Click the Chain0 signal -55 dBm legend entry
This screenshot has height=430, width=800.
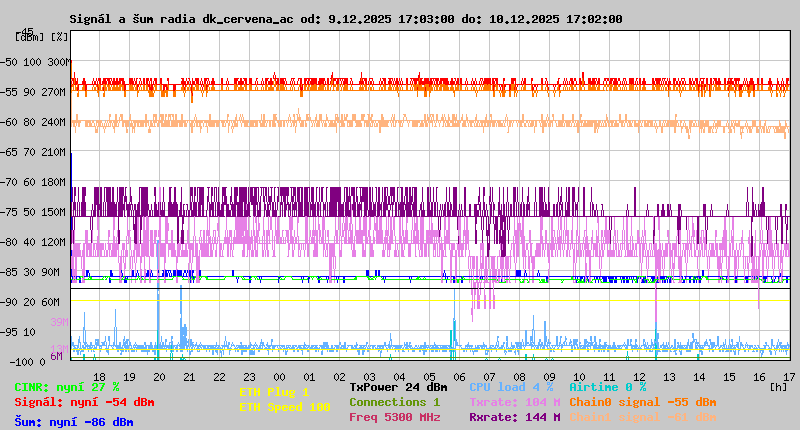pos(643,401)
